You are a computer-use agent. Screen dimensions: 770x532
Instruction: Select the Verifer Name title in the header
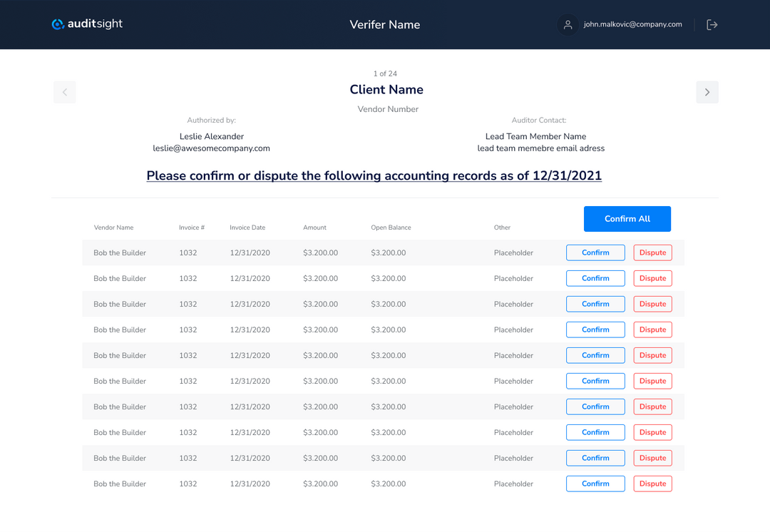click(x=384, y=24)
